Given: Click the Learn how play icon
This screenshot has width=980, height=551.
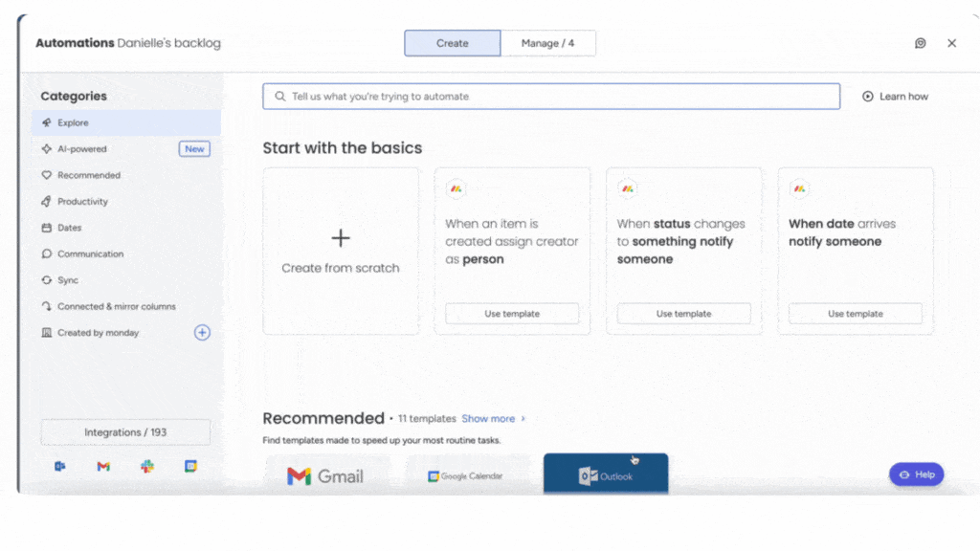Looking at the screenshot, I should [867, 97].
